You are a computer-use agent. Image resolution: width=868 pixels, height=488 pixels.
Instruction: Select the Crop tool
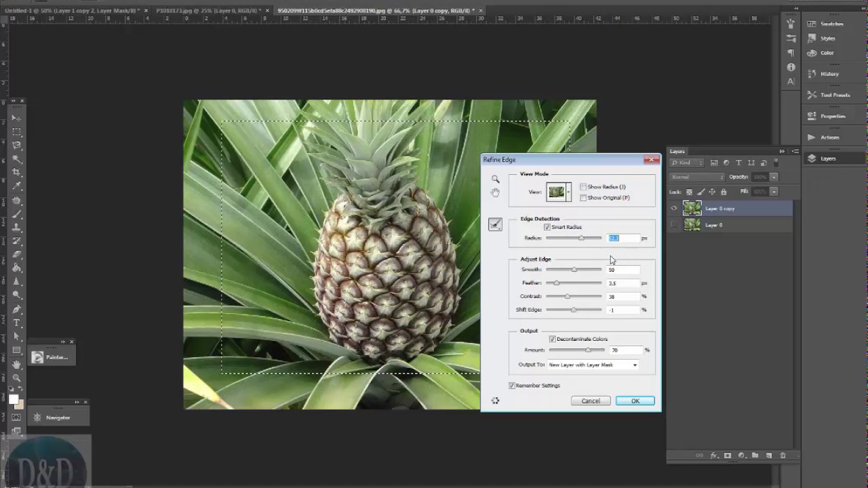[x=17, y=173]
